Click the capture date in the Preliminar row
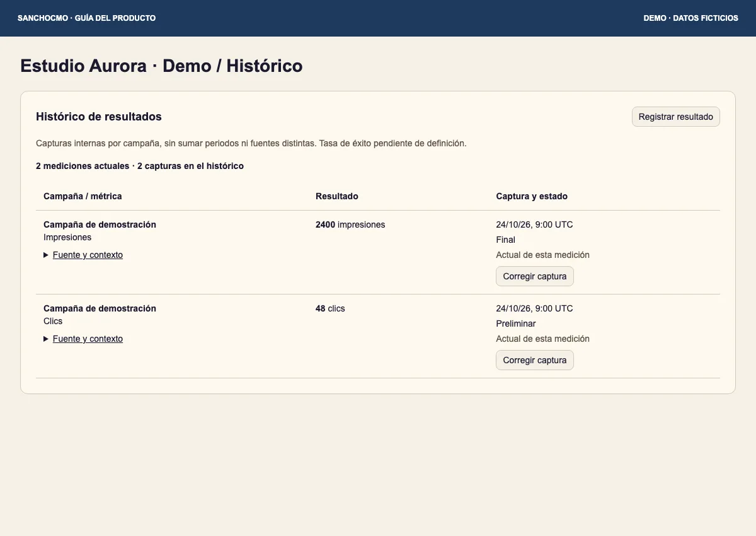Viewport: 756px width, 536px height. point(534,308)
